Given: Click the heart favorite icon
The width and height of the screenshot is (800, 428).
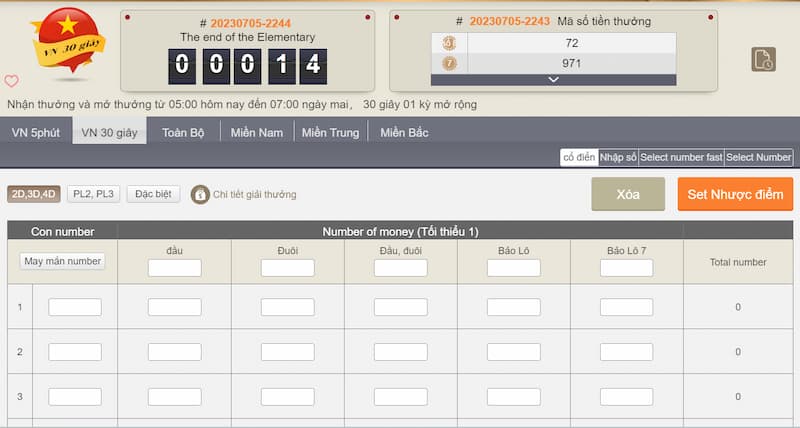Looking at the screenshot, I should pyautogui.click(x=12, y=81).
